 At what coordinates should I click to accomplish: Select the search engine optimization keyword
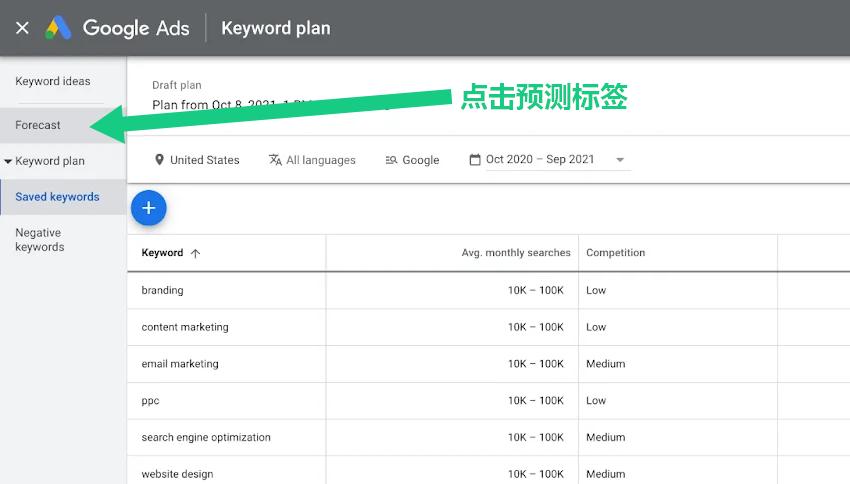click(206, 437)
